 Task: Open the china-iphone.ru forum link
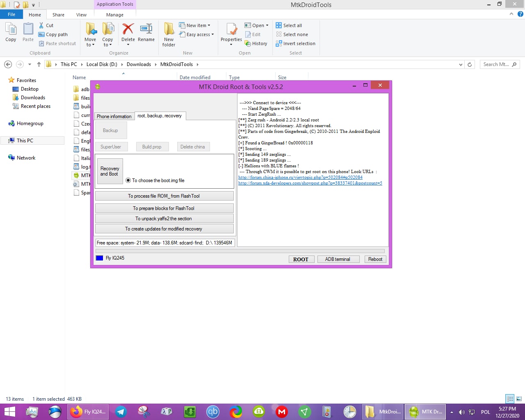[x=300, y=177]
